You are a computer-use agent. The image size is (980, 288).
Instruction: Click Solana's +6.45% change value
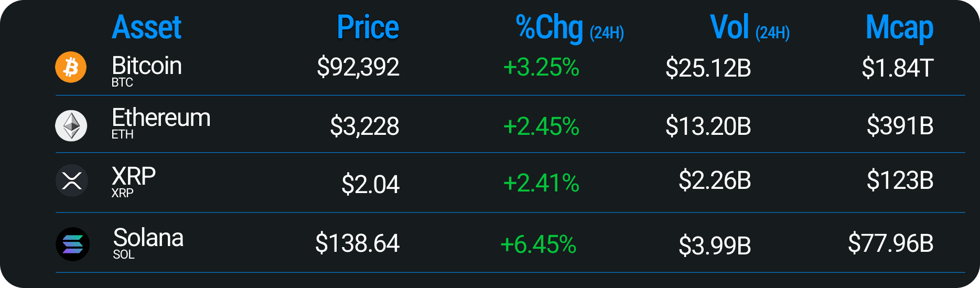[538, 244]
